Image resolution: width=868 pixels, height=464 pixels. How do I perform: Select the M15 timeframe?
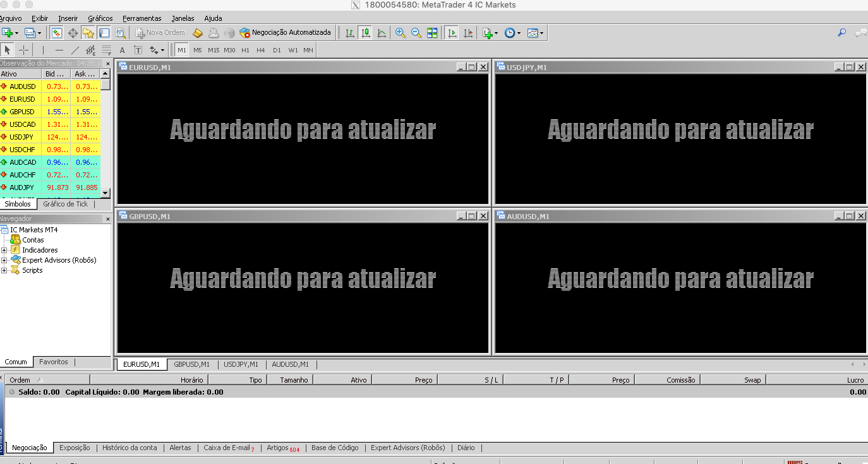[214, 50]
